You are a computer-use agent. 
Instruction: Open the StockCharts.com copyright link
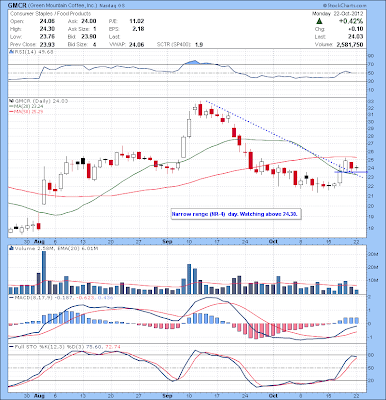coord(344,6)
